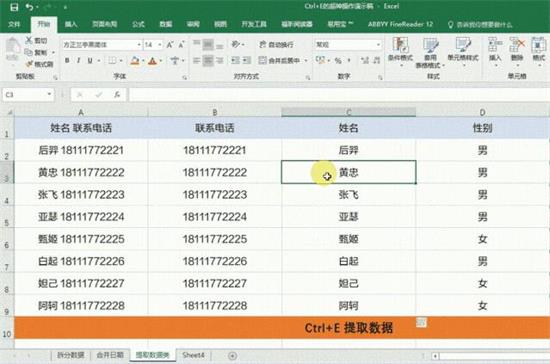Apply the fill color bucket
This screenshot has width=550, height=364.
coord(135,61)
